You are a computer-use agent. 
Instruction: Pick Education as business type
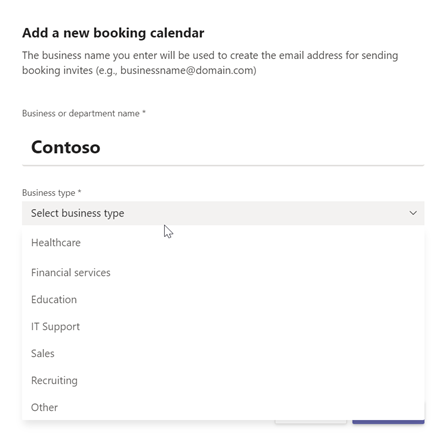coord(223,299)
